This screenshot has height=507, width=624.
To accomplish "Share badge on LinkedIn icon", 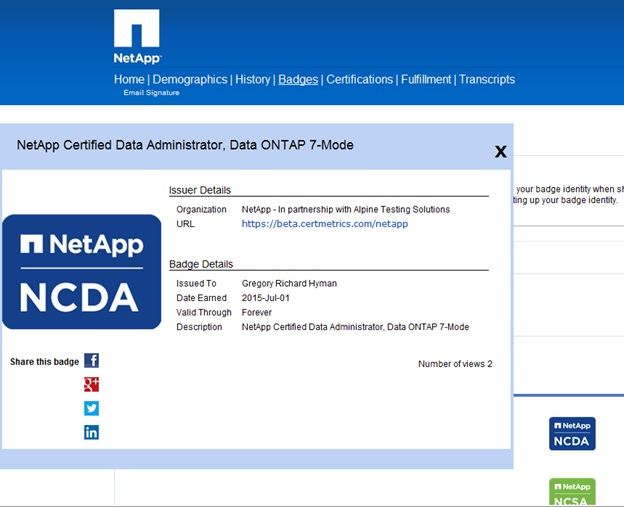I will tap(92, 432).
